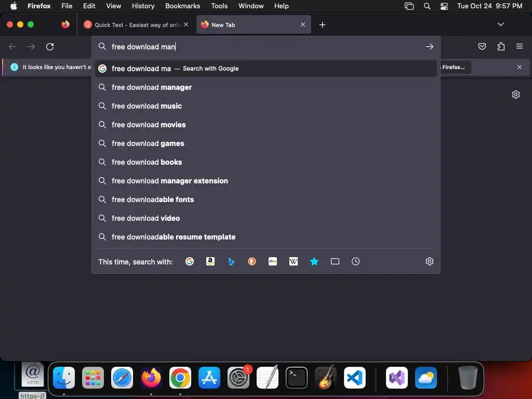Open the Firefox application menu (hamburger)
Screen dimensions: 532x399
tap(520, 46)
